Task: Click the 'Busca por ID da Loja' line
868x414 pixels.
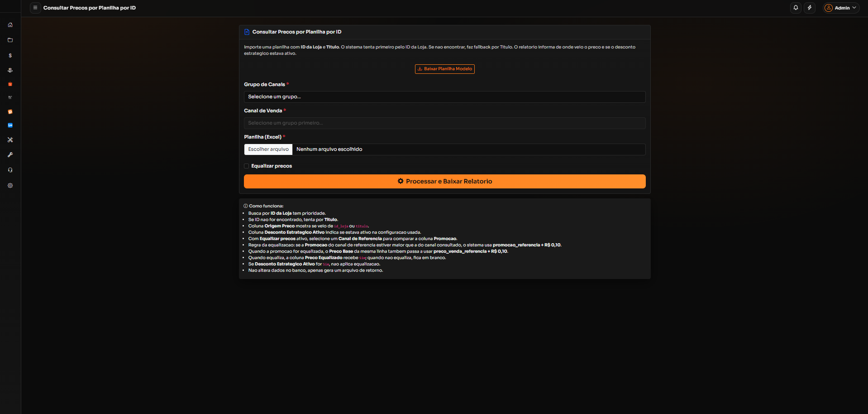Action: click(x=287, y=213)
